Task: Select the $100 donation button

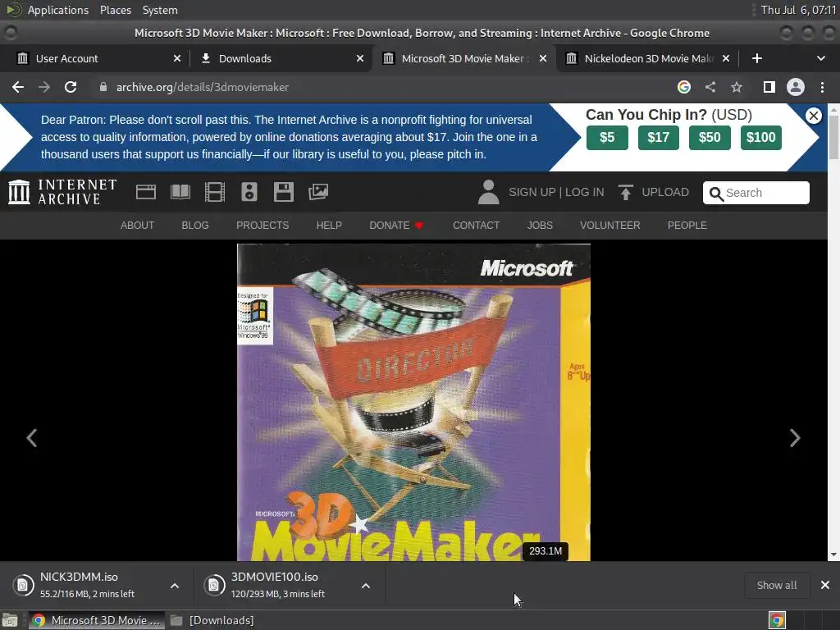Action: point(760,138)
